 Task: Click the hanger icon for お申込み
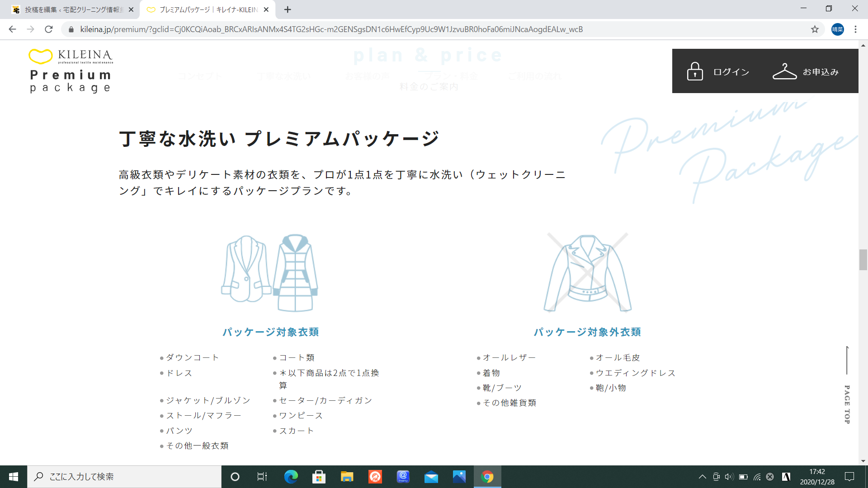click(x=784, y=71)
